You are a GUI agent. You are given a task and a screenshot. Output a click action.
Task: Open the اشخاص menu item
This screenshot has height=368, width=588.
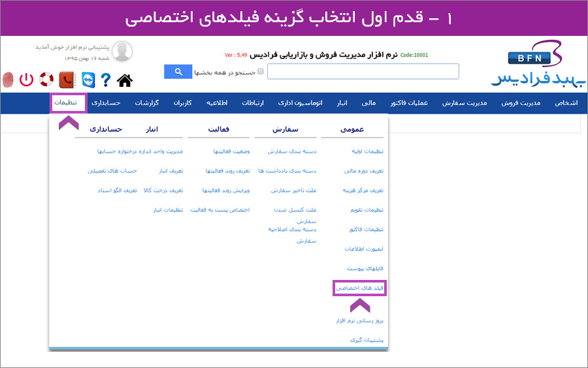click(x=566, y=103)
